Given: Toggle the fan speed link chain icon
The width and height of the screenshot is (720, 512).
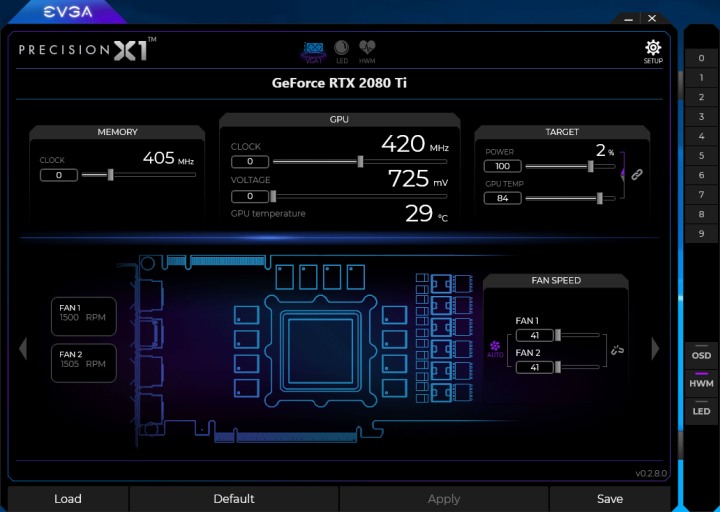Looking at the screenshot, I should 618,350.
